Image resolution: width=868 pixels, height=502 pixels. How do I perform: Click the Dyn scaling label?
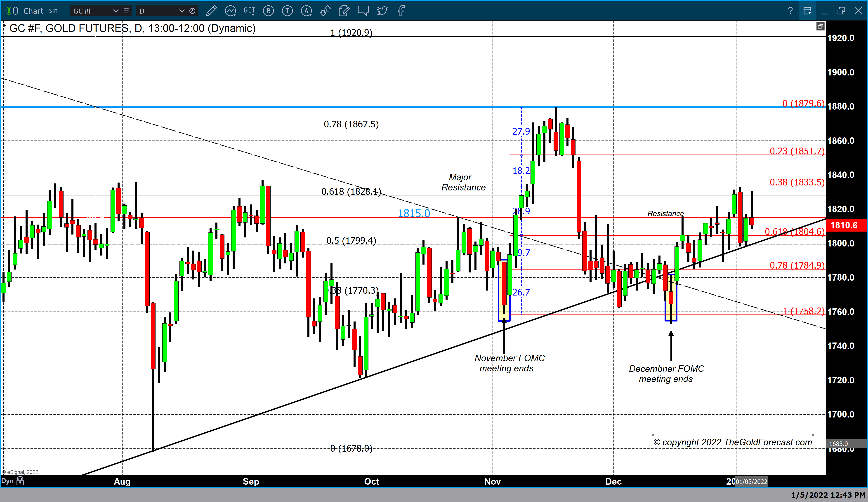tap(7, 481)
